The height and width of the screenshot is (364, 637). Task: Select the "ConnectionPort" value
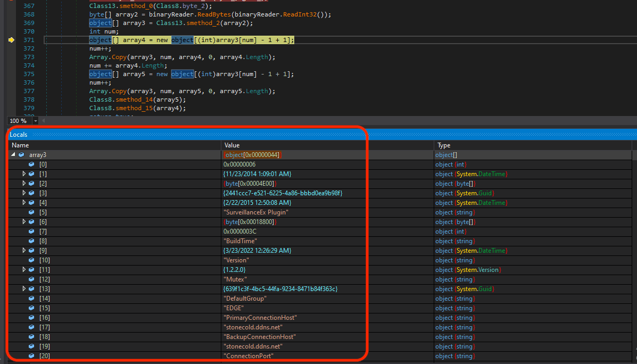tap(248, 356)
